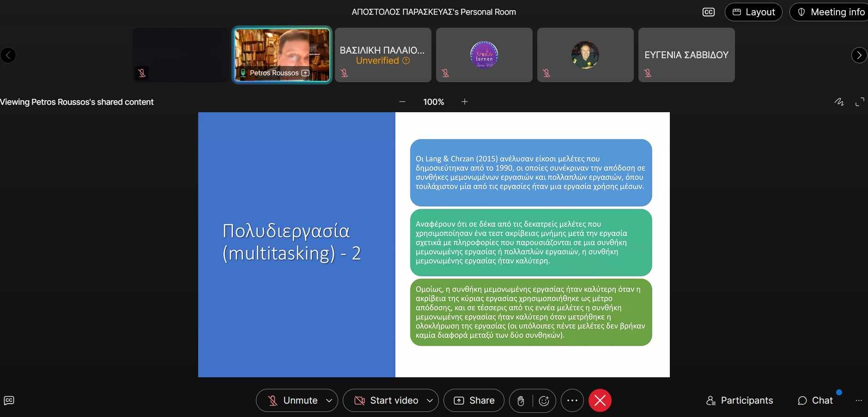
Task: Toggle closed captions icon in top bar
Action: 708,12
